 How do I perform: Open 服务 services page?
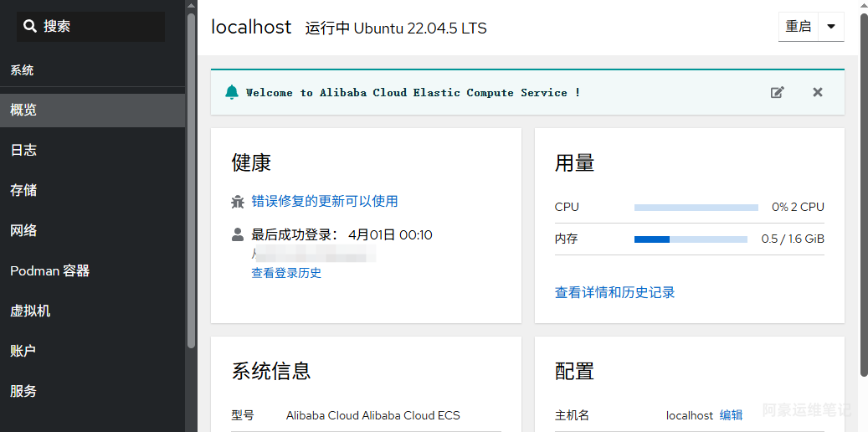click(x=92, y=391)
